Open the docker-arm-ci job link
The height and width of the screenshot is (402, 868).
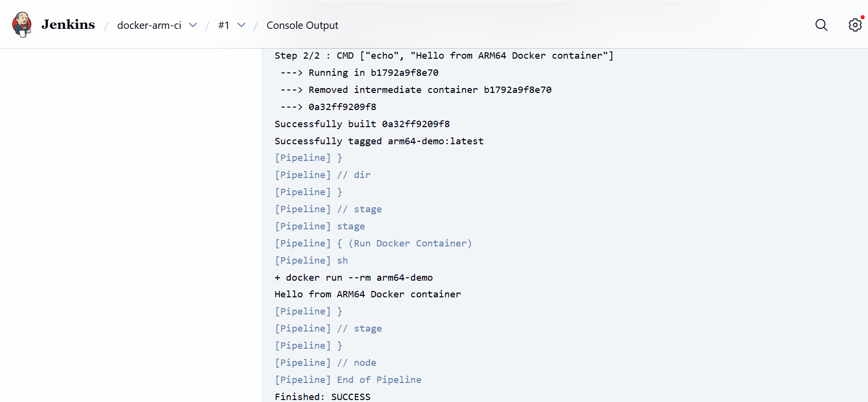[149, 25]
